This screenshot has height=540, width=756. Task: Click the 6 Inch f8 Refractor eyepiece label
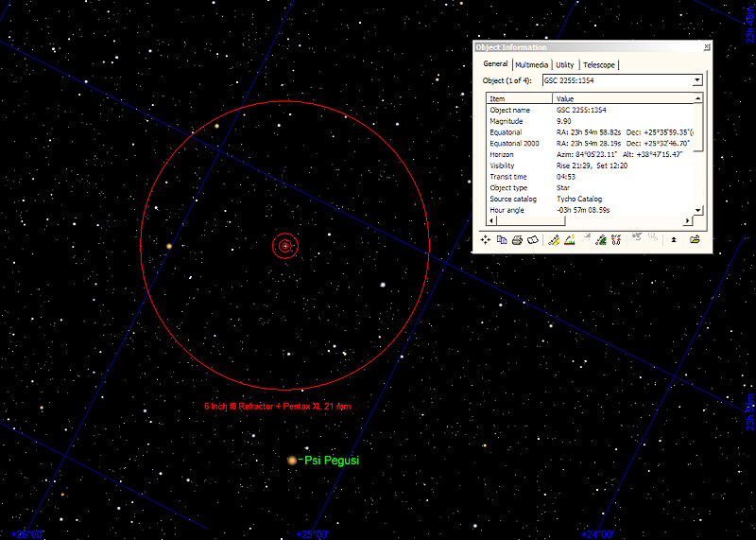pyautogui.click(x=277, y=407)
